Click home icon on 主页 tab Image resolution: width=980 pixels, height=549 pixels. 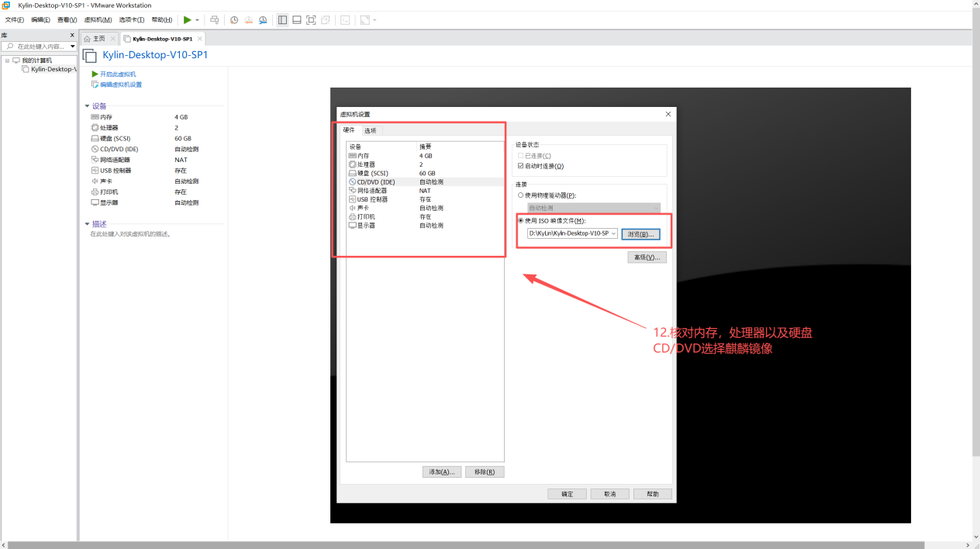[88, 39]
